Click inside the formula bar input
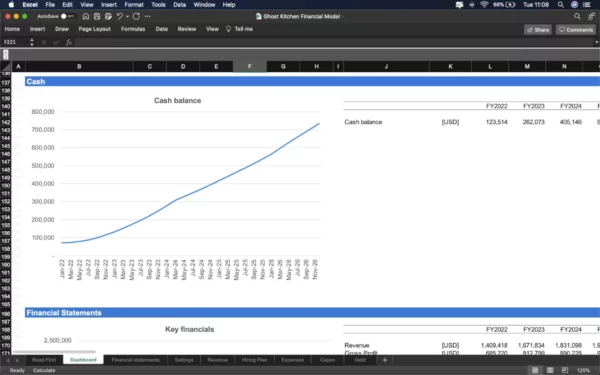This screenshot has height=375, width=600. point(333,42)
